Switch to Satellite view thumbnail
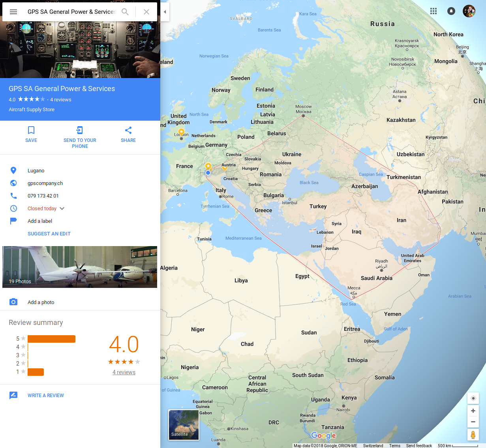Viewport: 486px width, 448px height. pos(184,425)
